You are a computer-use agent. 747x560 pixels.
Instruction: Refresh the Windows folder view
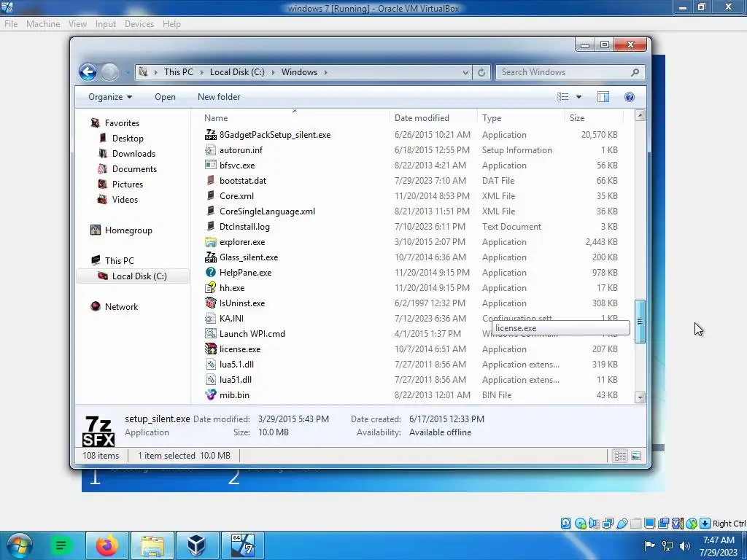point(481,72)
